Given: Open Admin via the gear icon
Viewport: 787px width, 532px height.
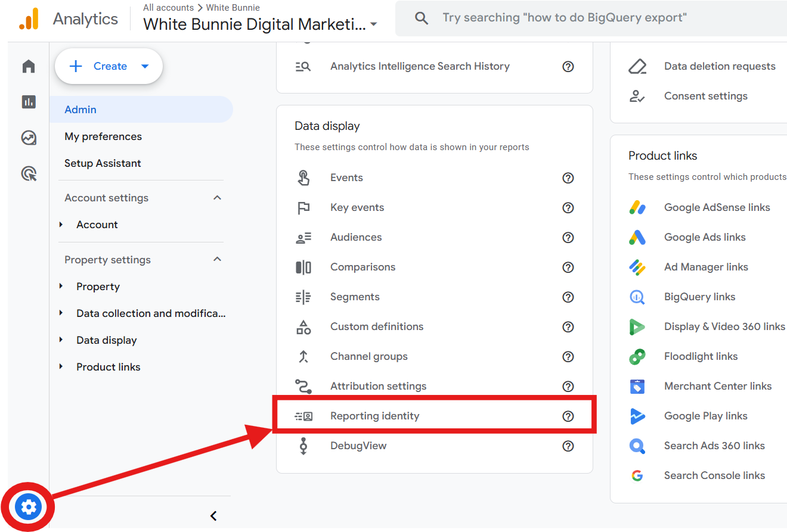Looking at the screenshot, I should click(28, 508).
